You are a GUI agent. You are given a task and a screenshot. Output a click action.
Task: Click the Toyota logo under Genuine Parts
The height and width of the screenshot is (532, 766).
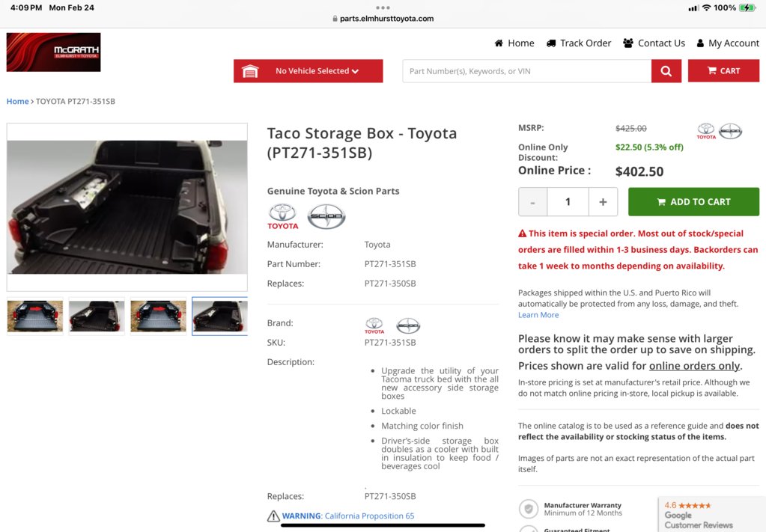coord(283,217)
